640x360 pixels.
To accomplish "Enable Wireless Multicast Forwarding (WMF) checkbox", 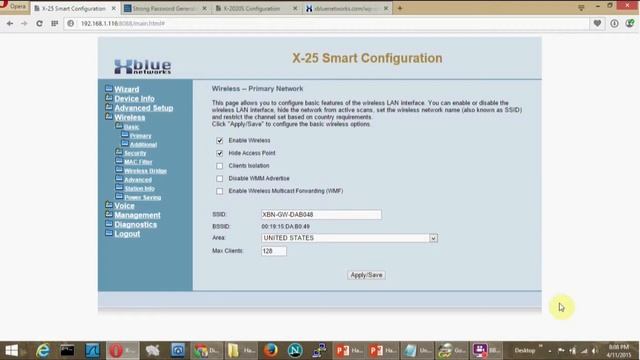I will coord(220,191).
